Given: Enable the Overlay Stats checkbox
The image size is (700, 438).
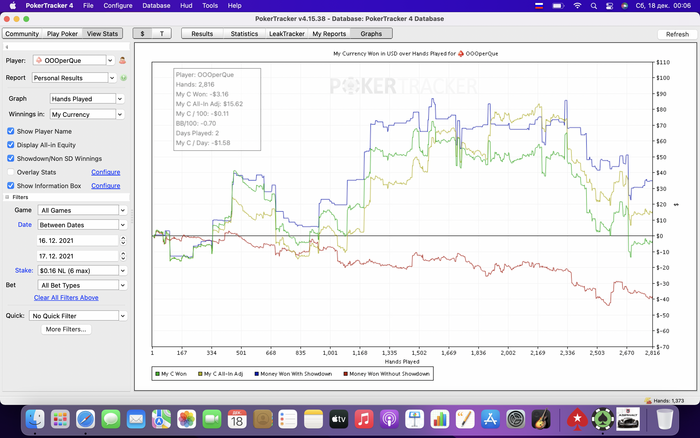Looking at the screenshot, I should 10,172.
